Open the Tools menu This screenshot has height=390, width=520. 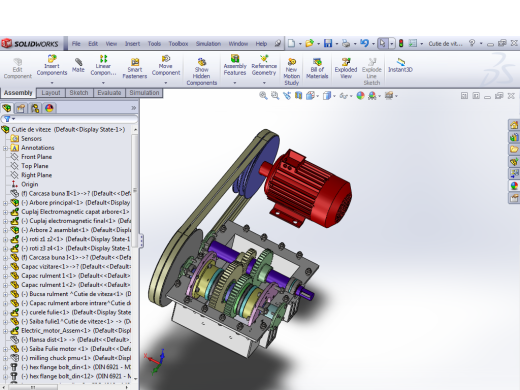tap(154, 44)
